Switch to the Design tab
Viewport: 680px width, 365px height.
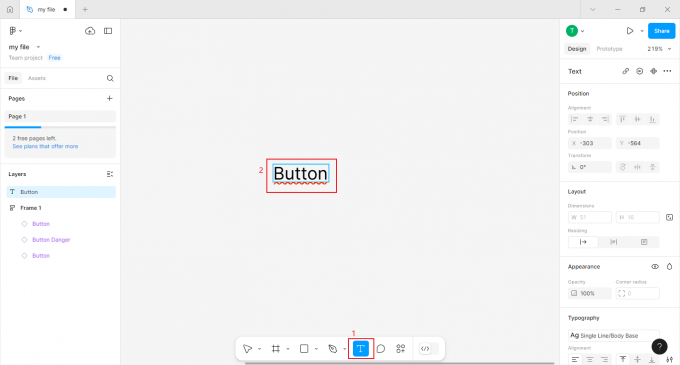tap(577, 49)
